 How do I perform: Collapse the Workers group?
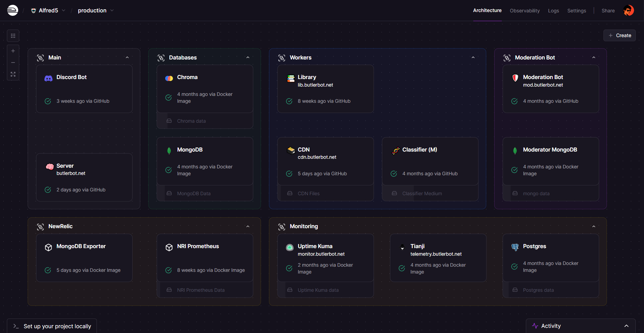point(473,57)
